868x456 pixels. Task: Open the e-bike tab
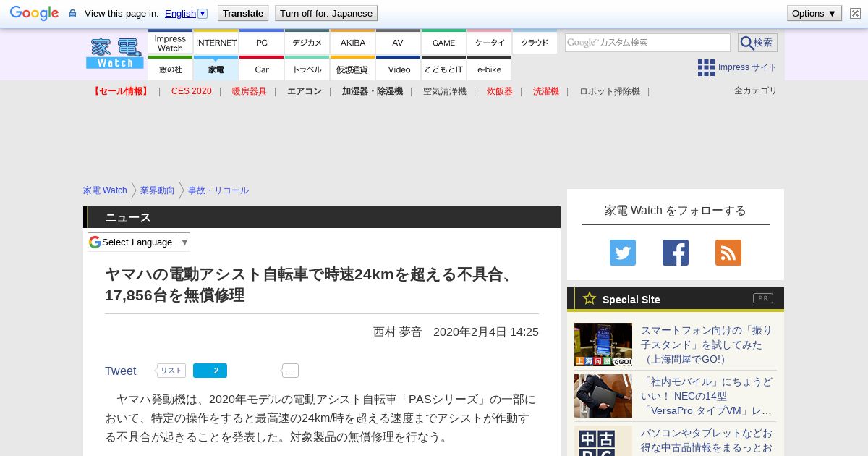[x=490, y=69]
